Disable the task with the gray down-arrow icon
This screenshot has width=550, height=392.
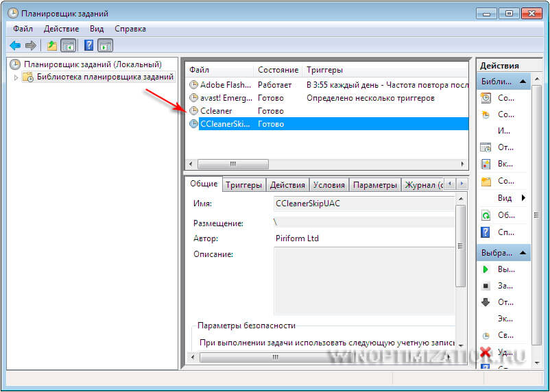(486, 302)
